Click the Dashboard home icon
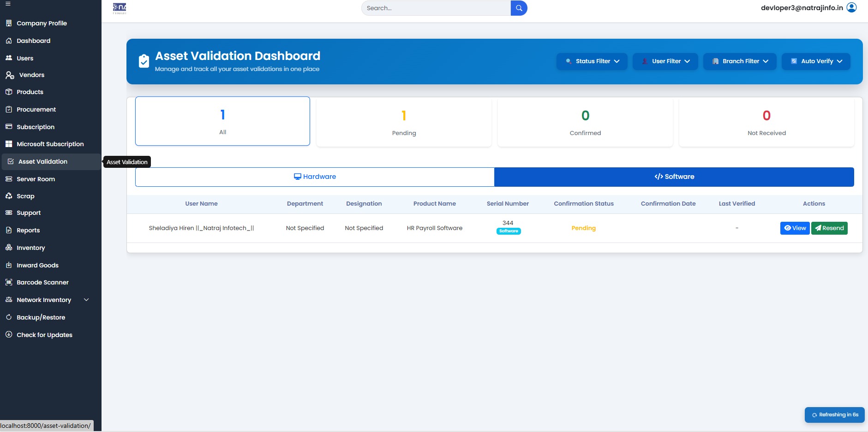The image size is (868, 432). click(9, 41)
